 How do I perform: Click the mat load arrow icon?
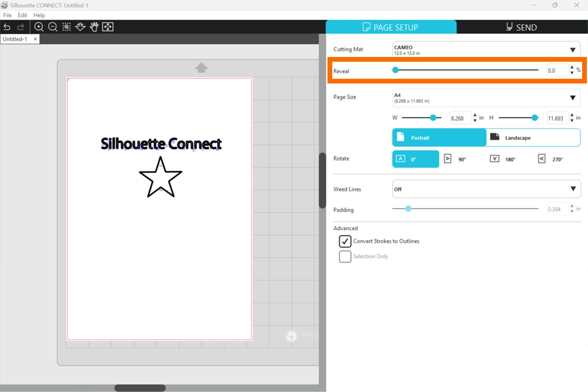tap(202, 68)
